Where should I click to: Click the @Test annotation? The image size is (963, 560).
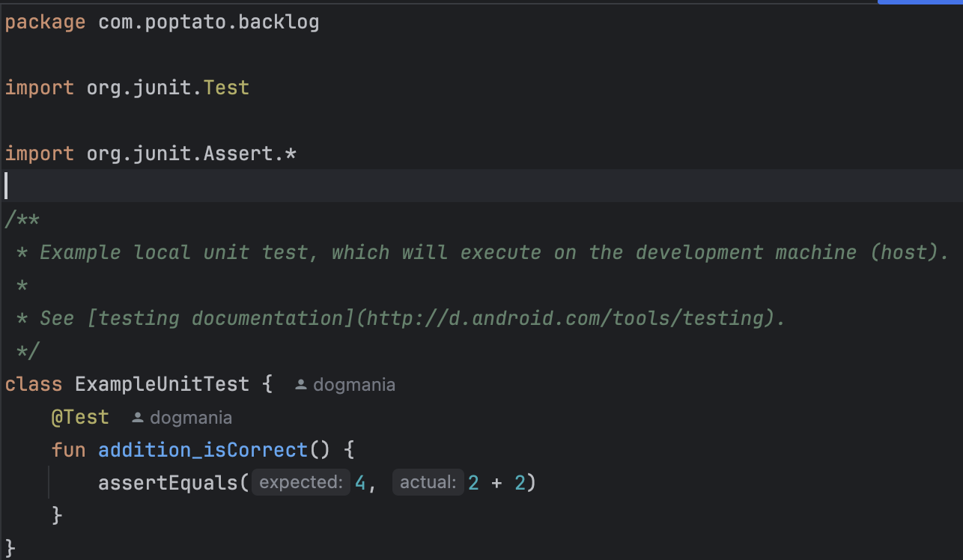[x=80, y=417]
